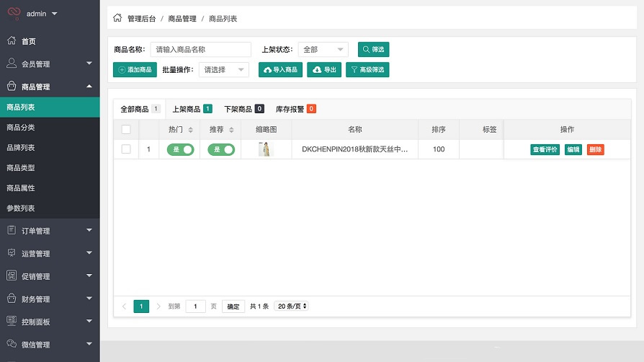644x362 pixels.
Task: Expand the 会员管理 menu
Action: click(x=89, y=63)
